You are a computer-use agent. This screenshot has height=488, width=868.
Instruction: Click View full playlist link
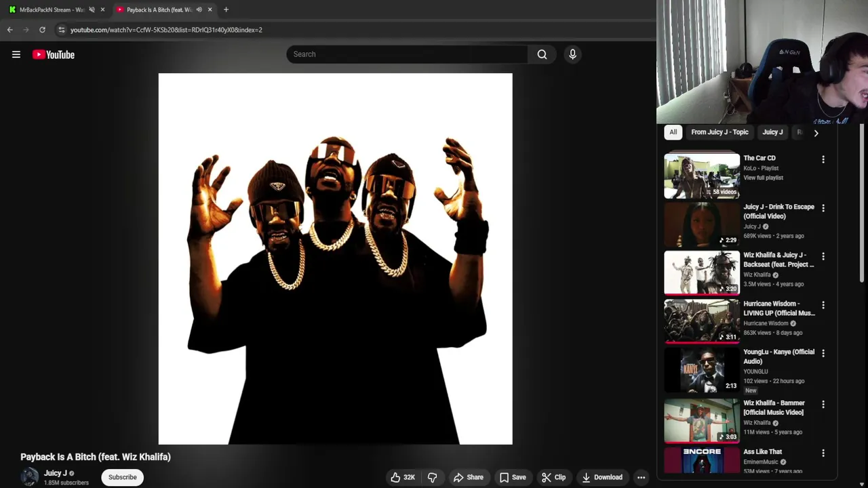tap(763, 178)
